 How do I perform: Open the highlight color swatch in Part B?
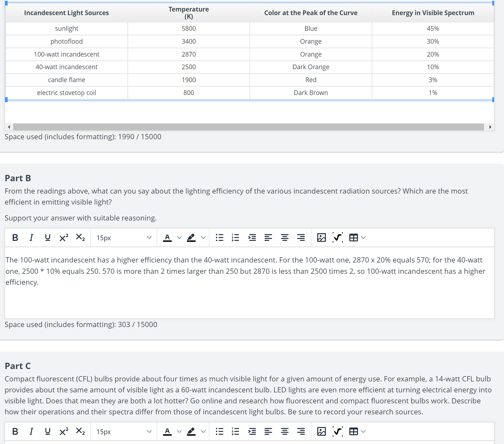pos(191,238)
